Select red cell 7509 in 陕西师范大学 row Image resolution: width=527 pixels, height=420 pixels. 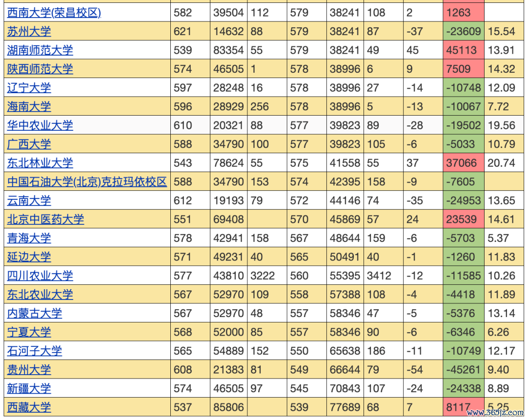point(464,69)
